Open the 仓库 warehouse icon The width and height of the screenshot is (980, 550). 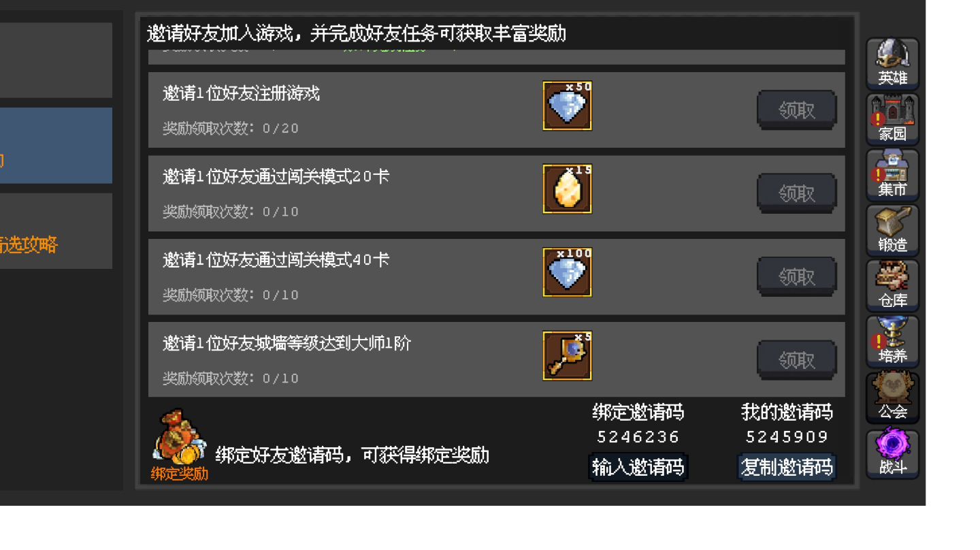coord(892,285)
